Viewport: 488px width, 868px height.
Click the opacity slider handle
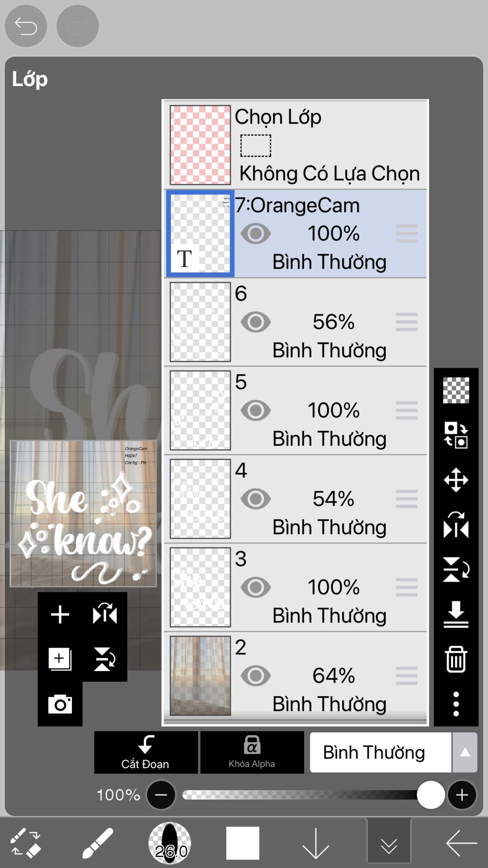coord(431,795)
